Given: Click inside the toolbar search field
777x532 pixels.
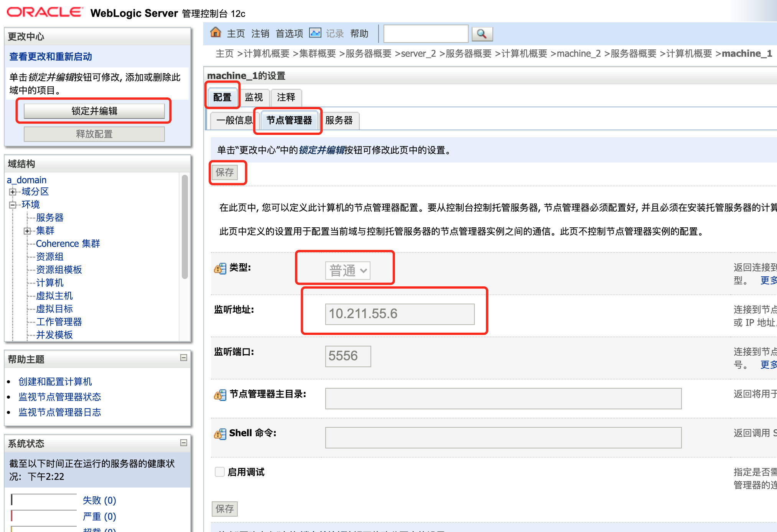Looking at the screenshot, I should point(426,34).
